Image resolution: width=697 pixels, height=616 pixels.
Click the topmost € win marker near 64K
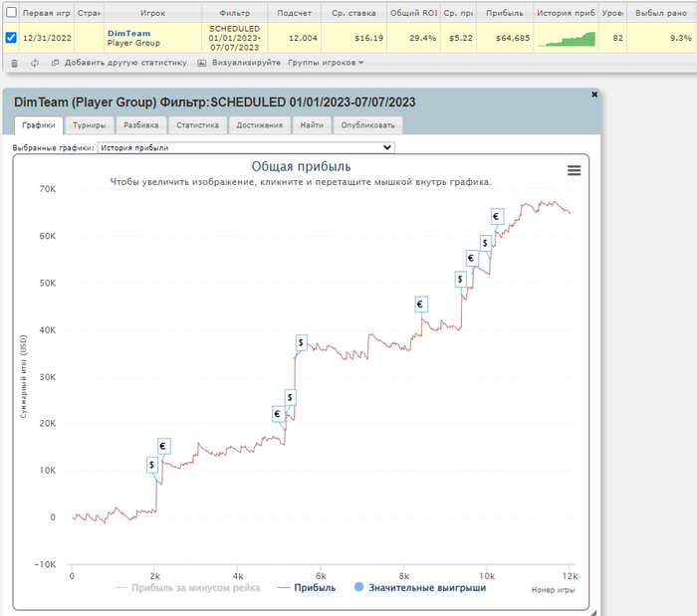(x=497, y=217)
